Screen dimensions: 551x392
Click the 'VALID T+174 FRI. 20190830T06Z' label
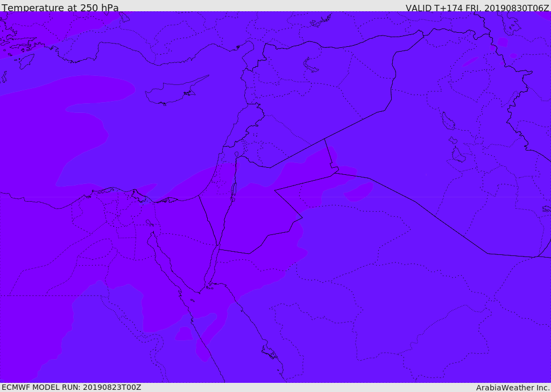[x=477, y=8]
